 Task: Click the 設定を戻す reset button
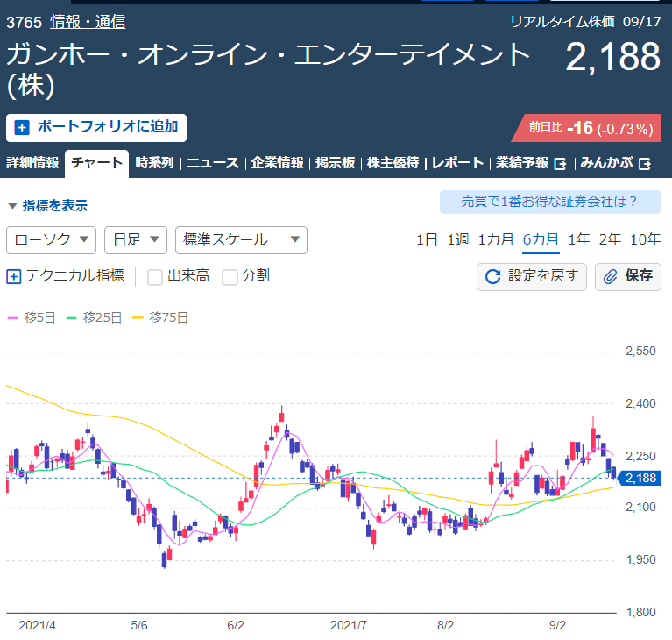532,277
